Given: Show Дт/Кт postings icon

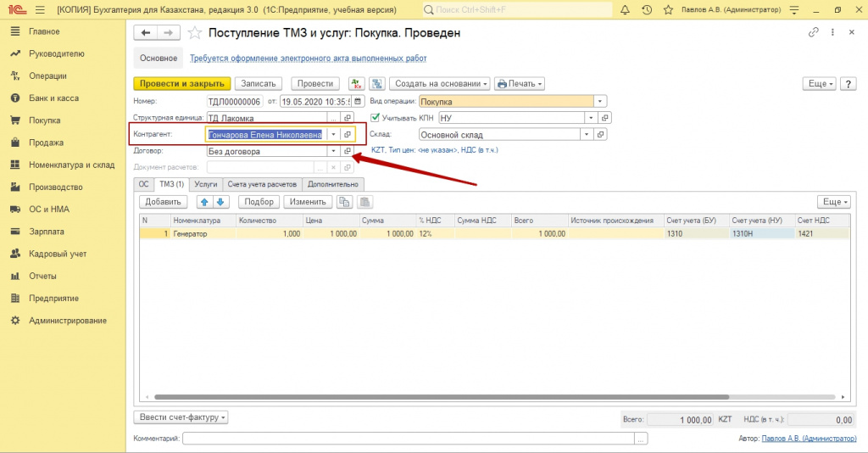Looking at the screenshot, I should pos(357,84).
